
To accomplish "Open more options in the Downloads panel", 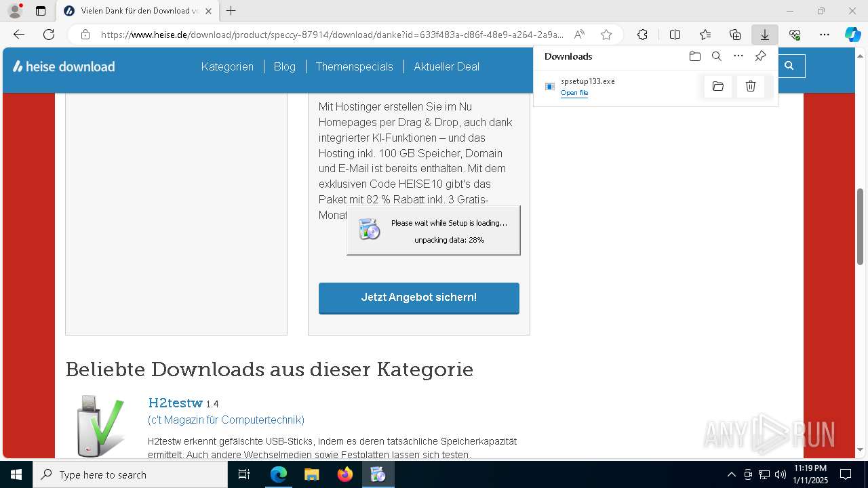I will pyautogui.click(x=738, y=56).
